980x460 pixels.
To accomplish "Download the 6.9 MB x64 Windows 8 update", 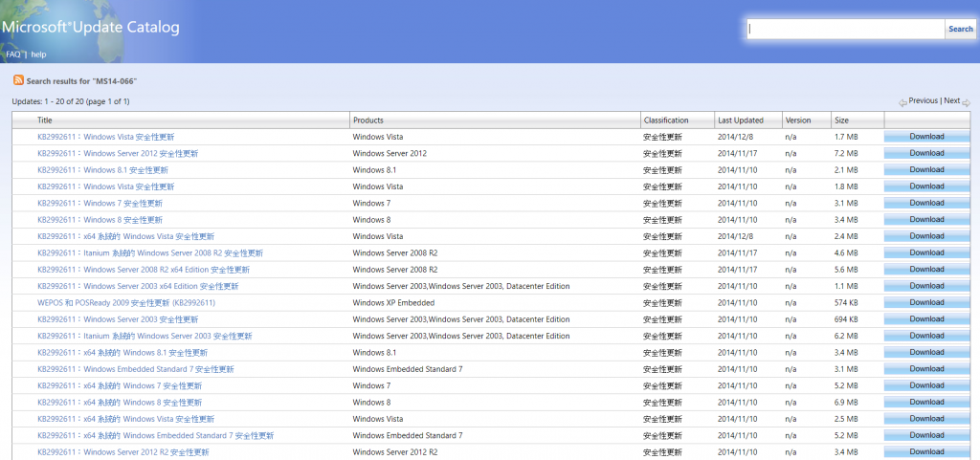I will pos(926,402).
